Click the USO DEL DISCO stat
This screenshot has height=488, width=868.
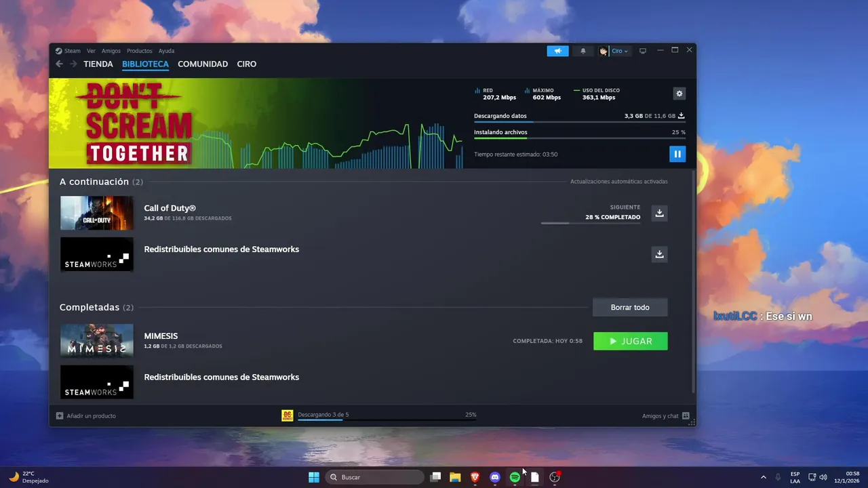(596, 94)
